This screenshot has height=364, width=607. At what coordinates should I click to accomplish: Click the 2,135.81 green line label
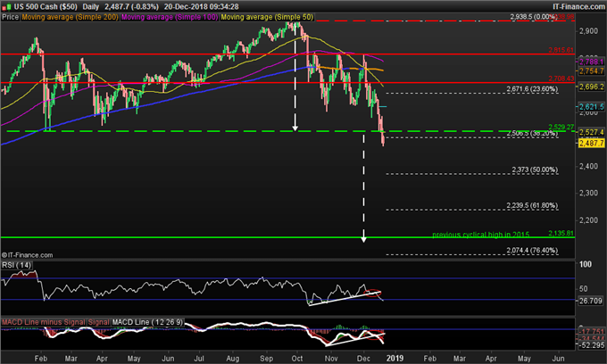pos(561,233)
